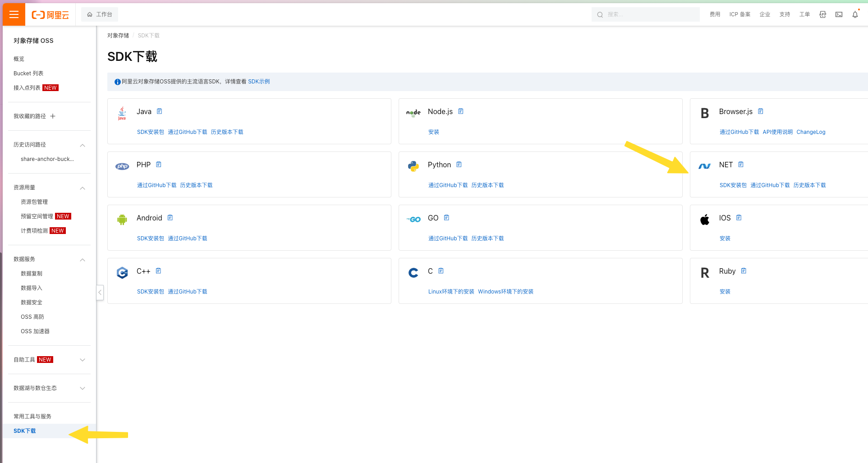Click the notification bell icon

(855, 14)
